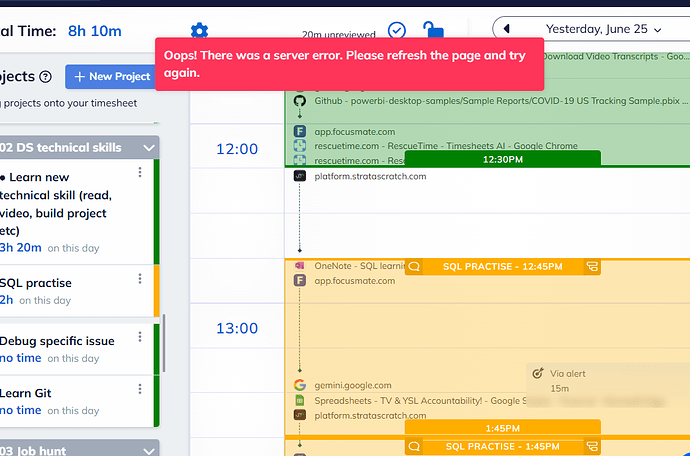Click the green 12:30PM time marker
The width and height of the screenshot is (690, 456).
click(x=503, y=159)
